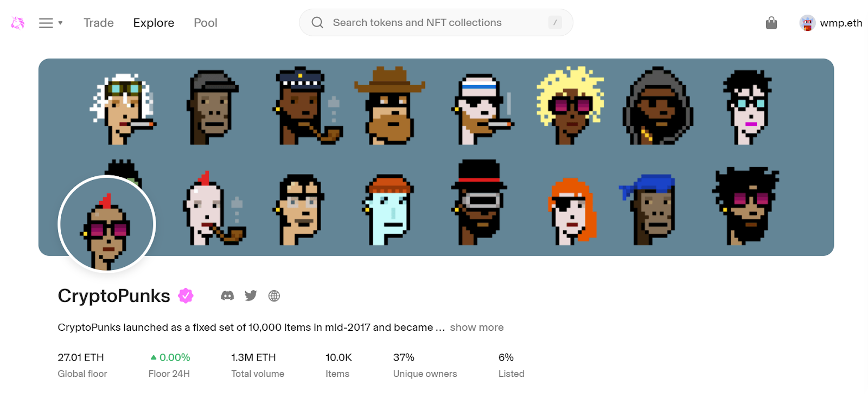Click the CryptoPunks profile avatar
The width and height of the screenshot is (868, 398).
coord(107,224)
